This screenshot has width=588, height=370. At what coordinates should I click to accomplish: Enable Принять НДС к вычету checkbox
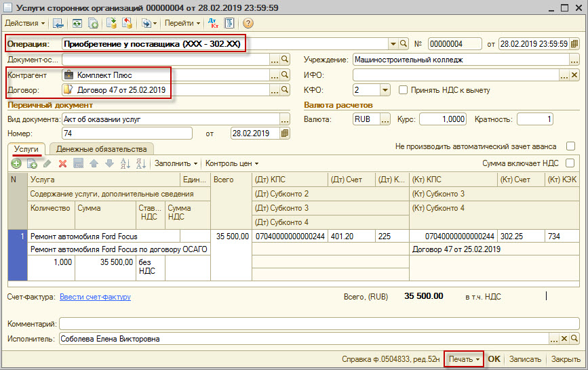403,89
